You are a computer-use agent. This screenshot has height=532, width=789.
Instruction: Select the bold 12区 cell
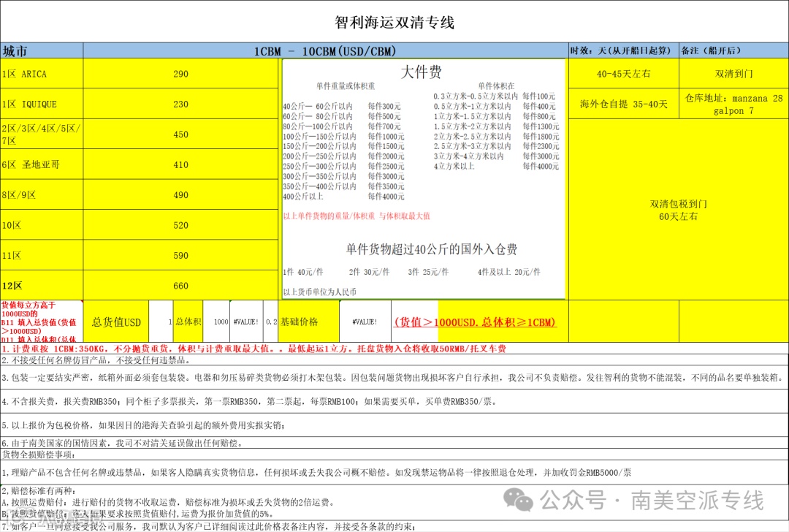[x=42, y=286]
